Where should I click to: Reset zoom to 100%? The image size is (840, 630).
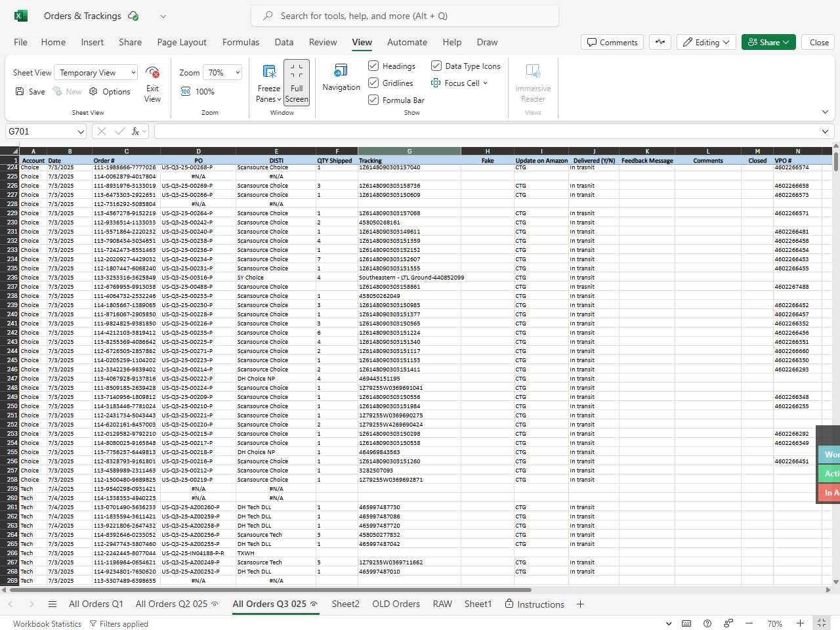point(198,92)
